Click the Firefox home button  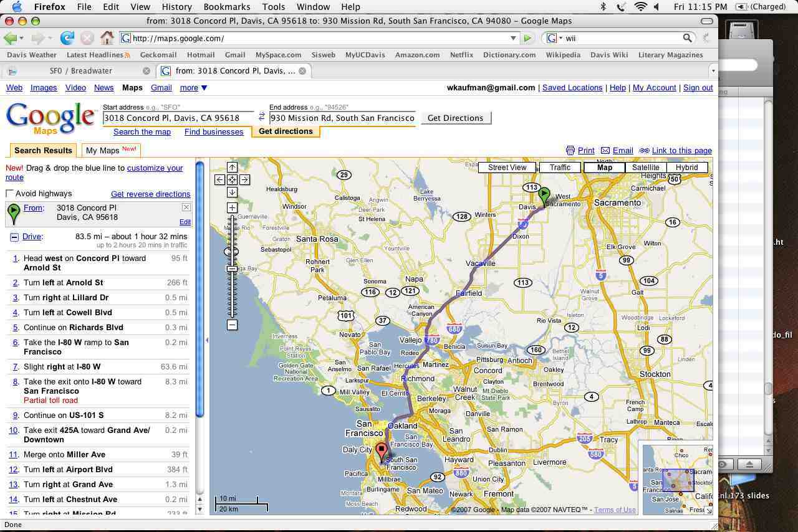coord(107,38)
